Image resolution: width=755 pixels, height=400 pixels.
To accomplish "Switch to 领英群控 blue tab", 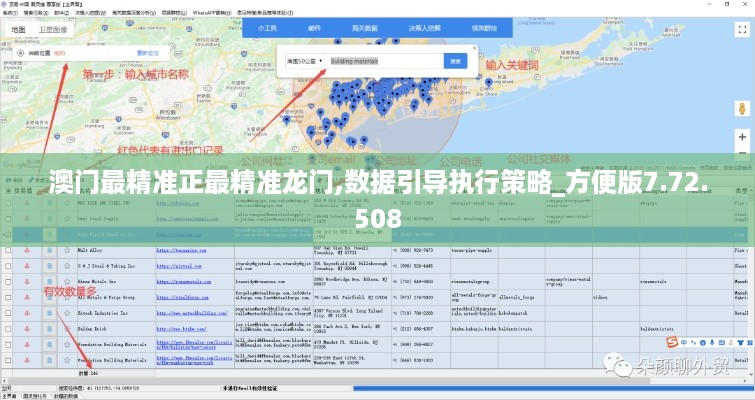I will pyautogui.click(x=484, y=28).
